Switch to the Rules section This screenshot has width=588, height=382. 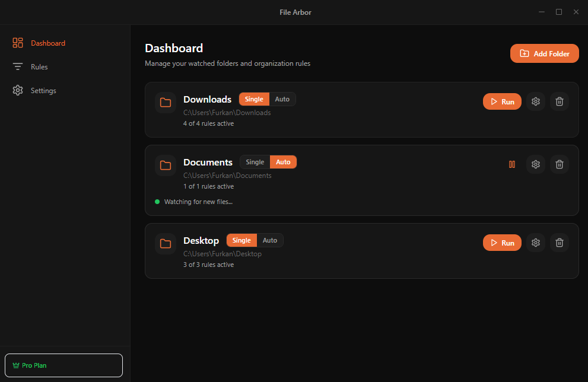(x=39, y=66)
